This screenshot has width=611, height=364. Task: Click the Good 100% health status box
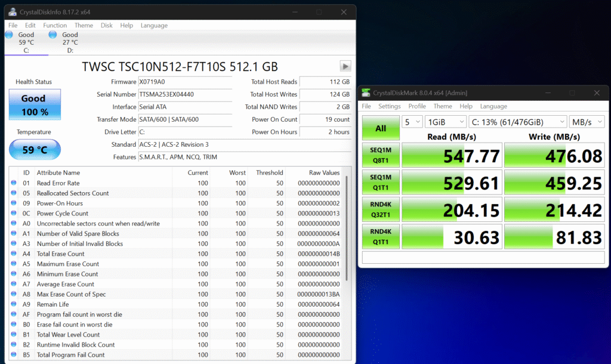click(35, 103)
